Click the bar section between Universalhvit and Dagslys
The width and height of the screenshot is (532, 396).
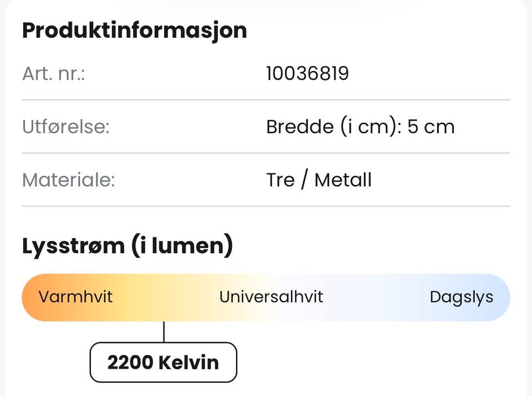pos(377,297)
